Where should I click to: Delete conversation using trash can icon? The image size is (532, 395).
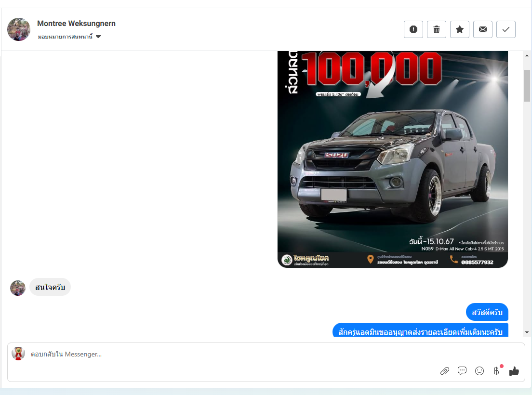(x=436, y=29)
